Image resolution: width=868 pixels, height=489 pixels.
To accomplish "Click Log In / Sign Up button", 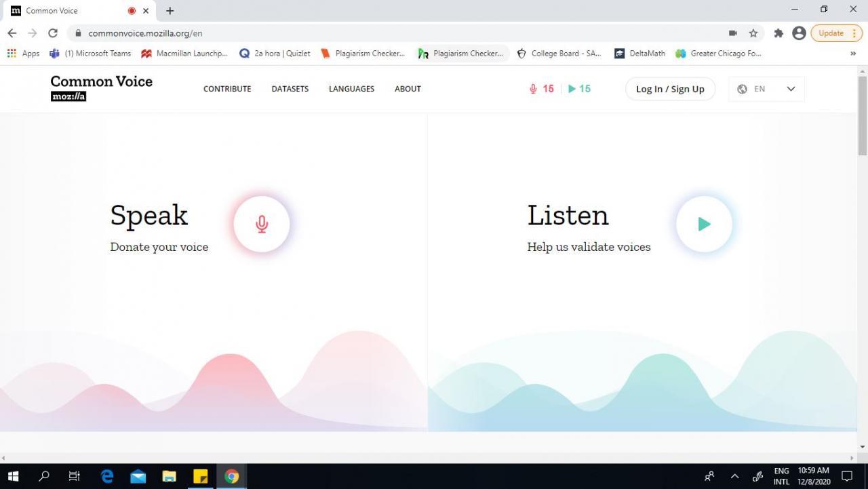I will pos(670,89).
